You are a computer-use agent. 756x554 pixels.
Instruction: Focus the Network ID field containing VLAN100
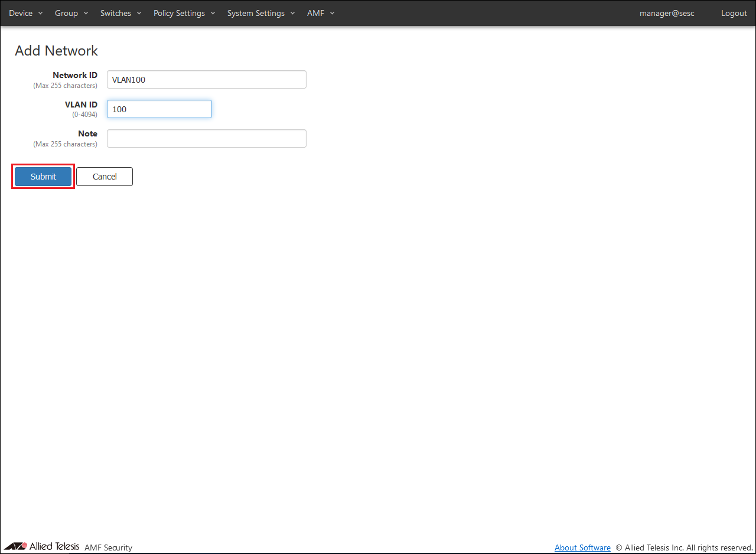click(x=206, y=80)
